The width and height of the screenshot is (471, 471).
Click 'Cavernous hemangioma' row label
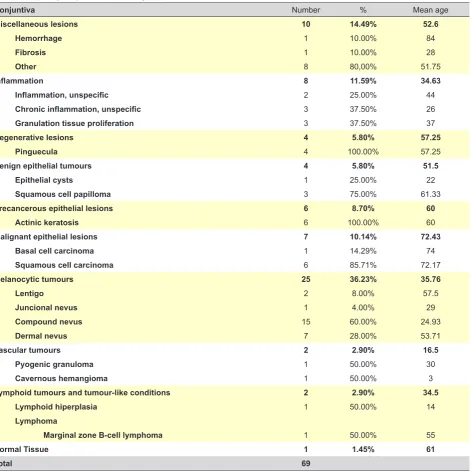(x=61, y=378)
